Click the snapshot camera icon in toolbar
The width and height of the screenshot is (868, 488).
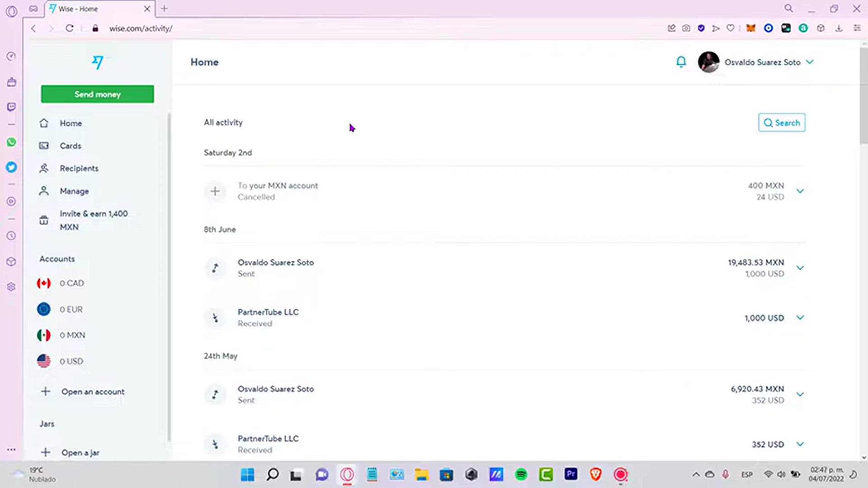coord(686,28)
